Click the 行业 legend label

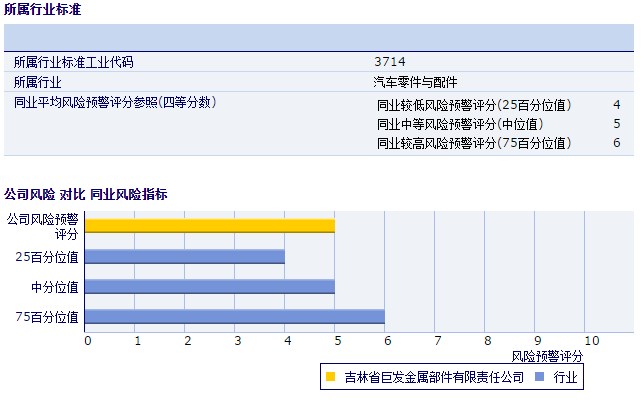(x=565, y=378)
